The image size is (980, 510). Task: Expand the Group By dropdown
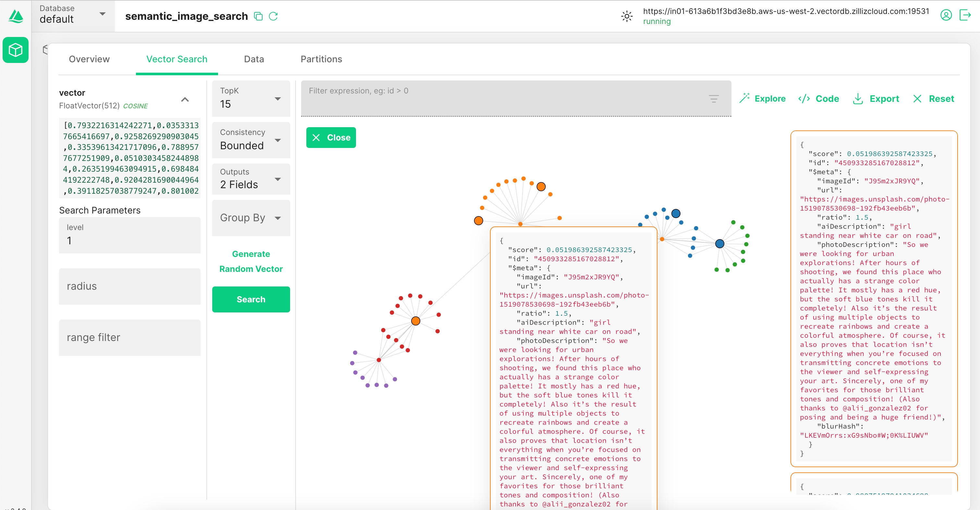click(251, 218)
